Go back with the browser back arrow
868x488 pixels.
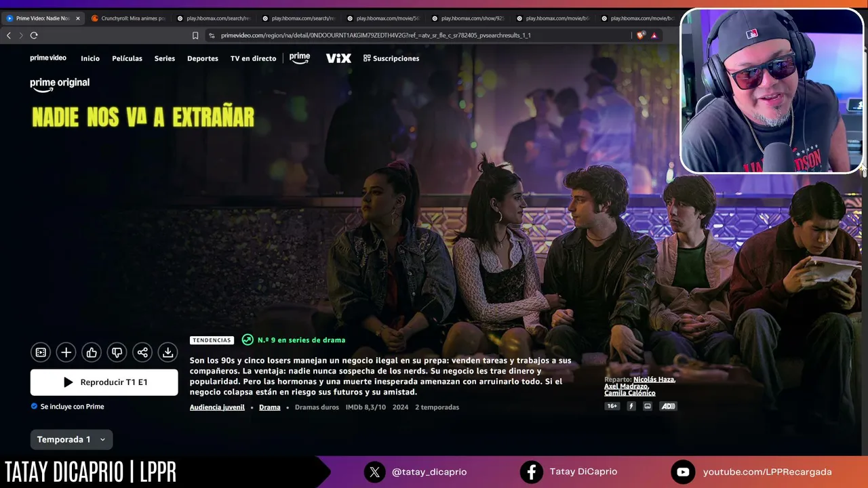click(9, 35)
